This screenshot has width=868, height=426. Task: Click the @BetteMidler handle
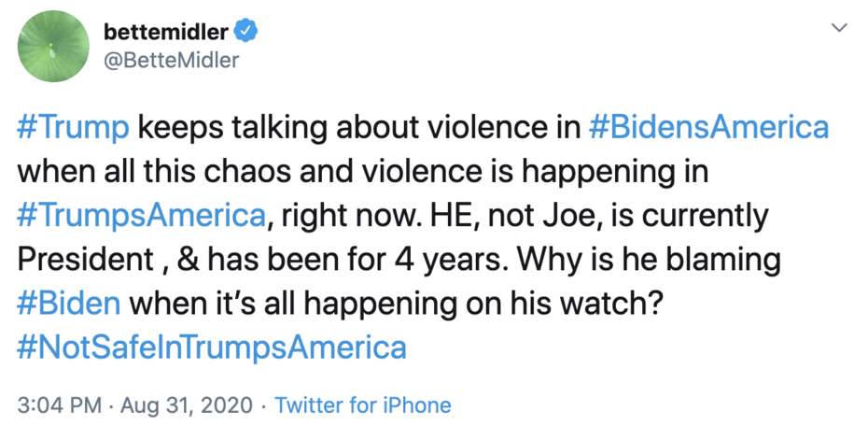(x=172, y=61)
